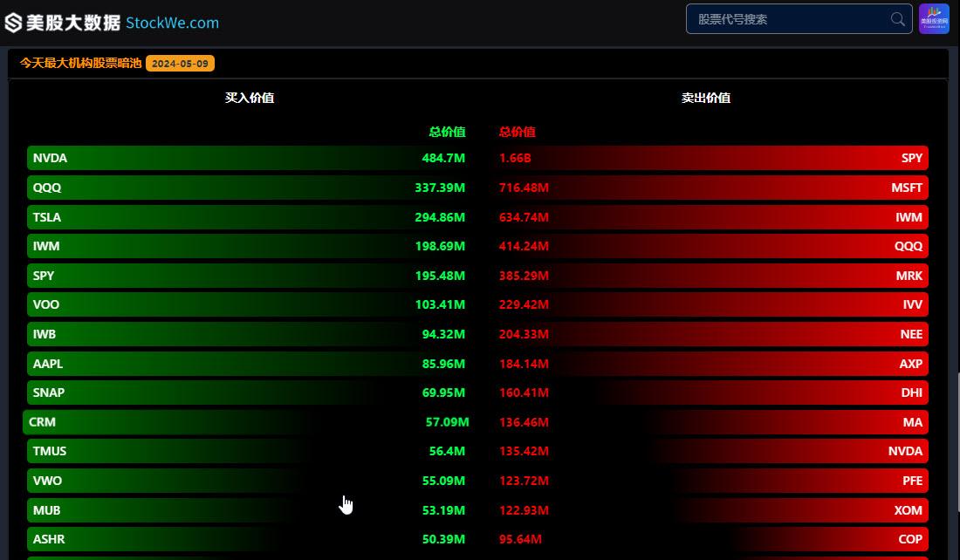Click the 634.74M sell value
The image size is (960, 560).
coord(525,217)
